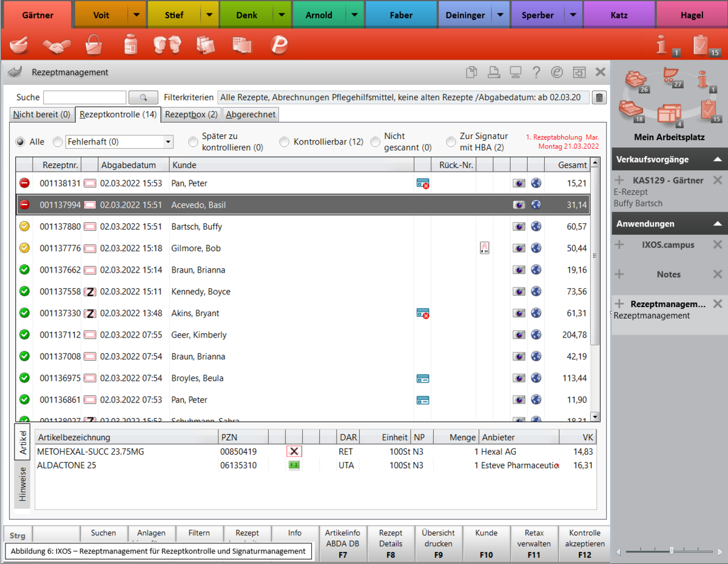Select the Fehlerhaft radio button
This screenshot has height=564, width=728.
point(58,141)
